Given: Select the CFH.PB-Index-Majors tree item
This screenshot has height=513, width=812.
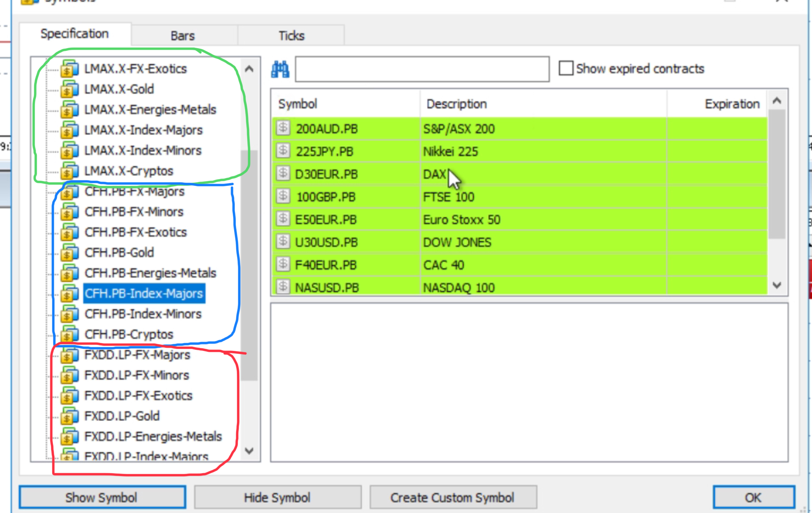Looking at the screenshot, I should pos(144,294).
